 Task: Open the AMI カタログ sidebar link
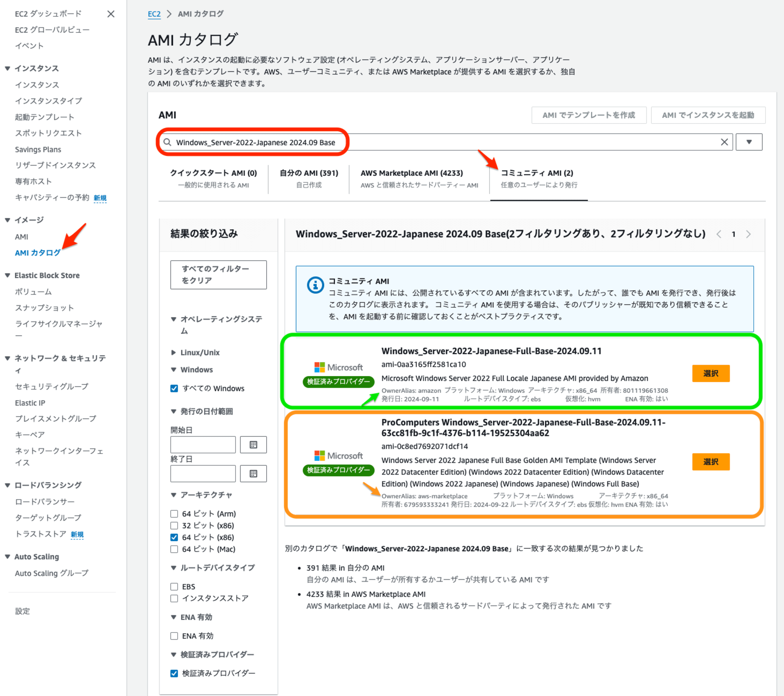tap(38, 253)
